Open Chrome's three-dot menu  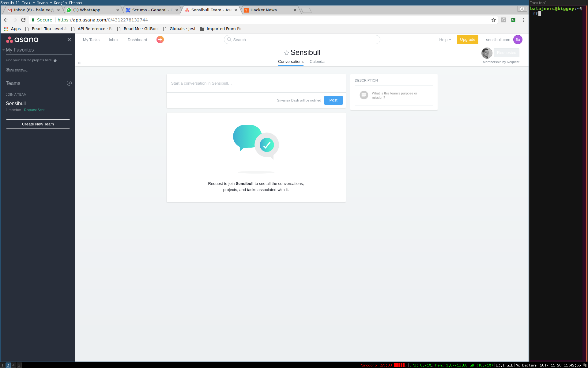523,20
